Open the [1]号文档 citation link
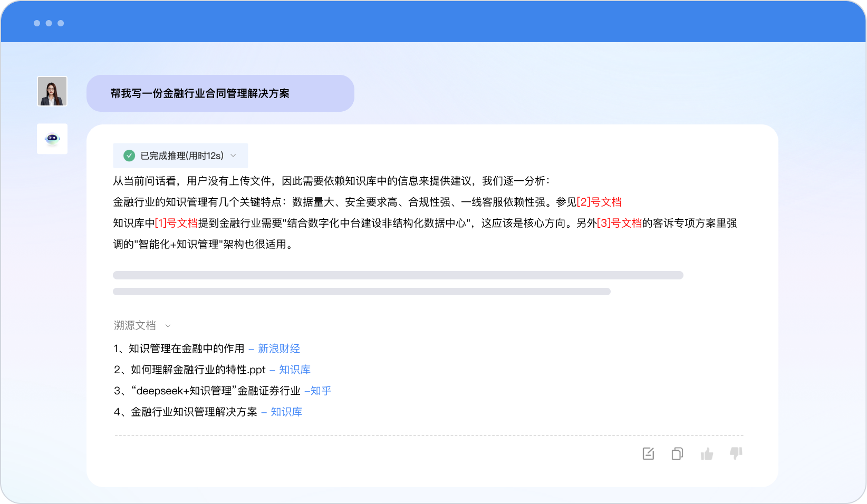 point(176,223)
